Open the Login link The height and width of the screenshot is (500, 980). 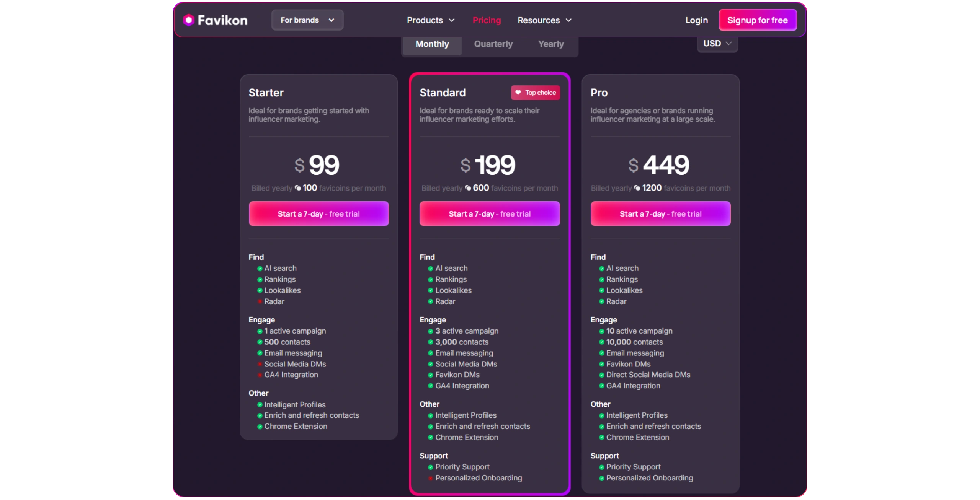(696, 20)
